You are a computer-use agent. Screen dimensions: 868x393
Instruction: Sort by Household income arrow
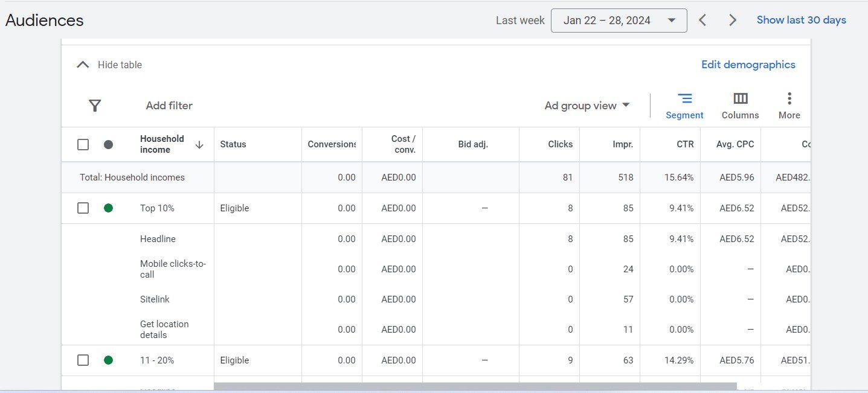pyautogui.click(x=199, y=145)
